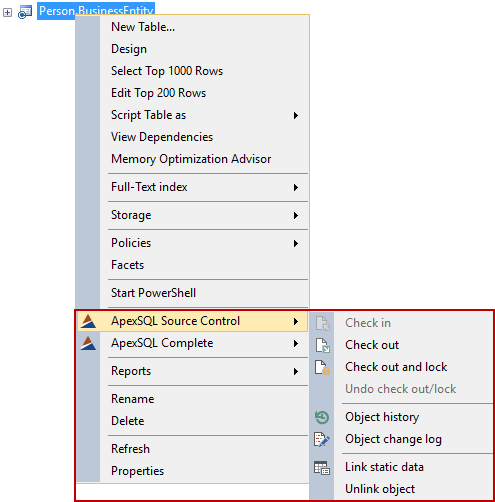Open the Script Table as submenu arrow
This screenshot has height=502, width=495.
(296, 115)
